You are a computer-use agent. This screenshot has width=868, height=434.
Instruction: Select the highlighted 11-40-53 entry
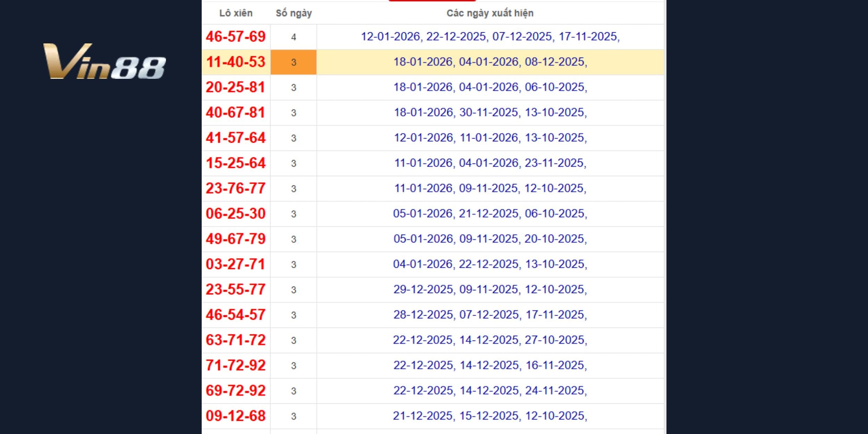235,62
